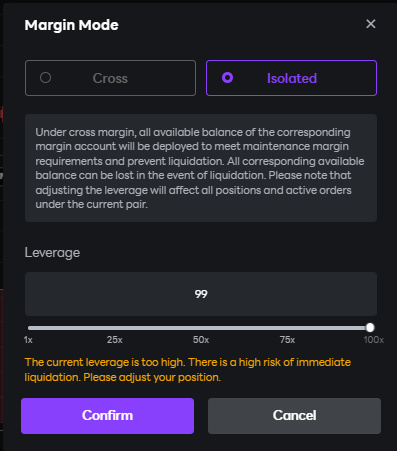
Task: Set leverage to the 25x mark
Action: [114, 340]
